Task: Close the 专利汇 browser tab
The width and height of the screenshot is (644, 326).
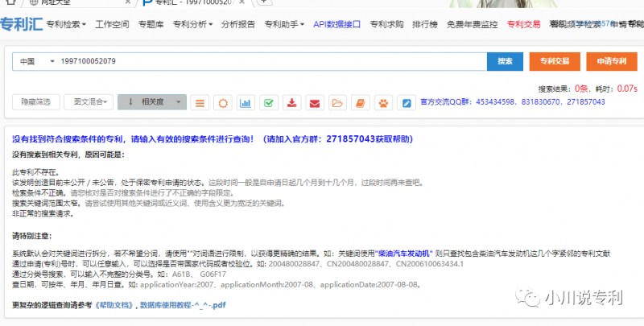Action: point(242,2)
